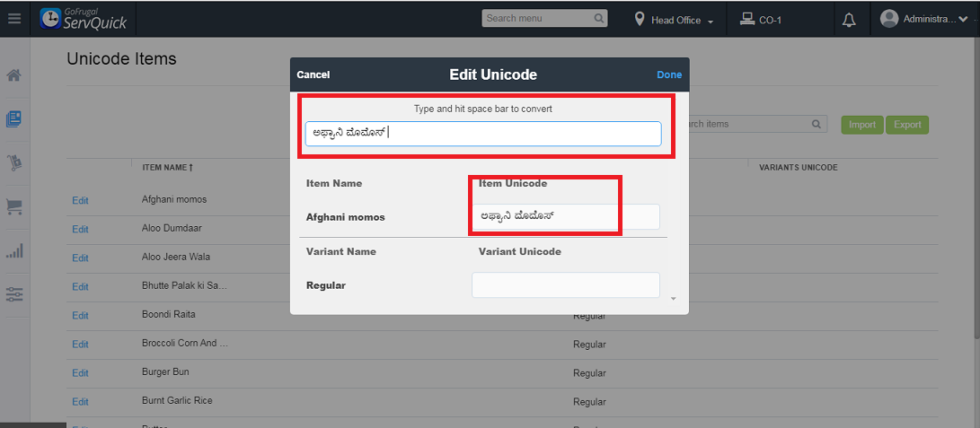Viewport: 980px width, 428px height.
Task: Click the CO-1 counter selector
Action: 761,20
